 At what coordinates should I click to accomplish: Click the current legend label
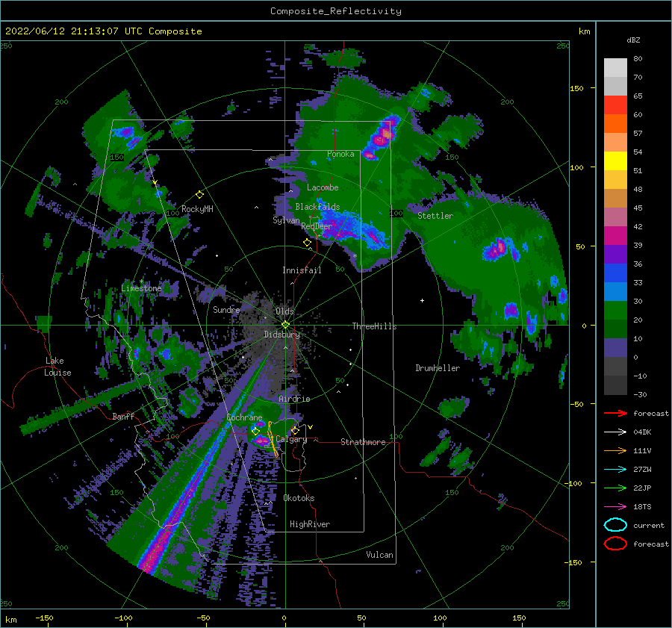tap(649, 525)
